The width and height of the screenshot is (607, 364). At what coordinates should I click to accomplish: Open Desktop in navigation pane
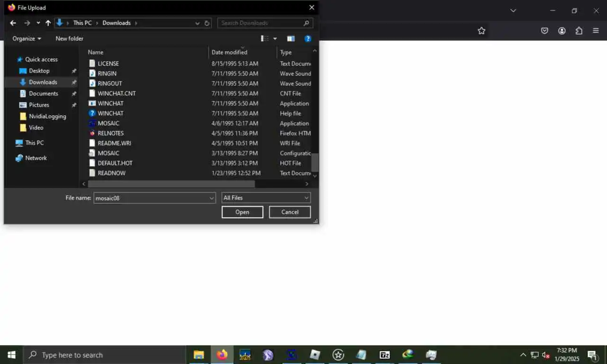click(x=39, y=71)
